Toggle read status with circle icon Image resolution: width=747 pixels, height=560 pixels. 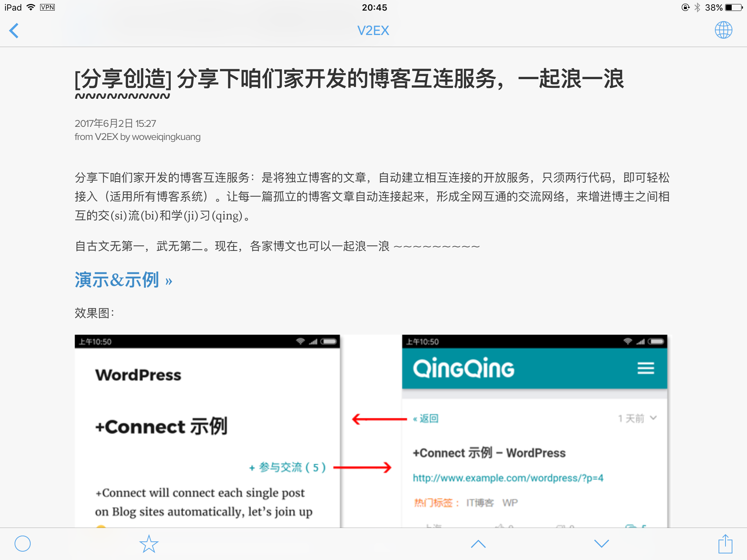point(23,544)
